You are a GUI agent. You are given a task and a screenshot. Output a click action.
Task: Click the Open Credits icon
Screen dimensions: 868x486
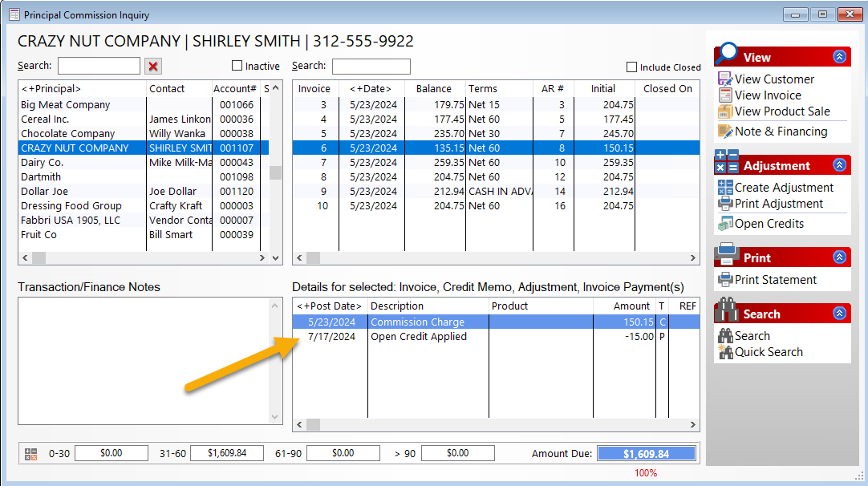pyautogui.click(x=725, y=224)
